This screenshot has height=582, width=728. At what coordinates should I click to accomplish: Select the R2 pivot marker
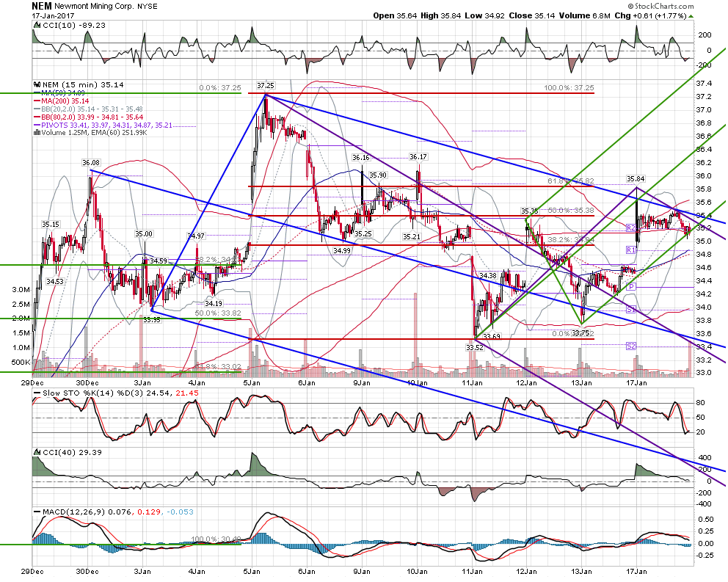tap(631, 228)
